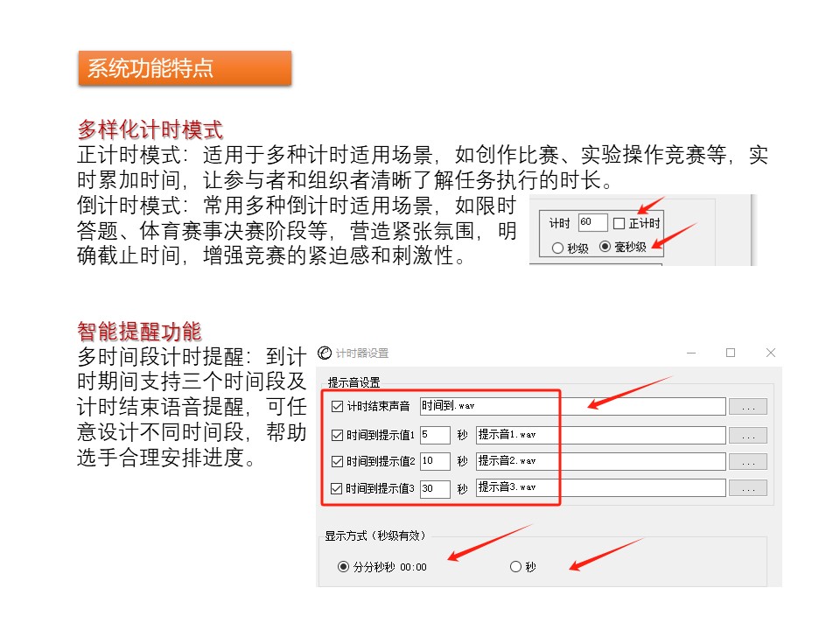Toggle the 时间到提示值2 checkbox
Image resolution: width=840 pixels, height=630 pixels.
(x=337, y=461)
